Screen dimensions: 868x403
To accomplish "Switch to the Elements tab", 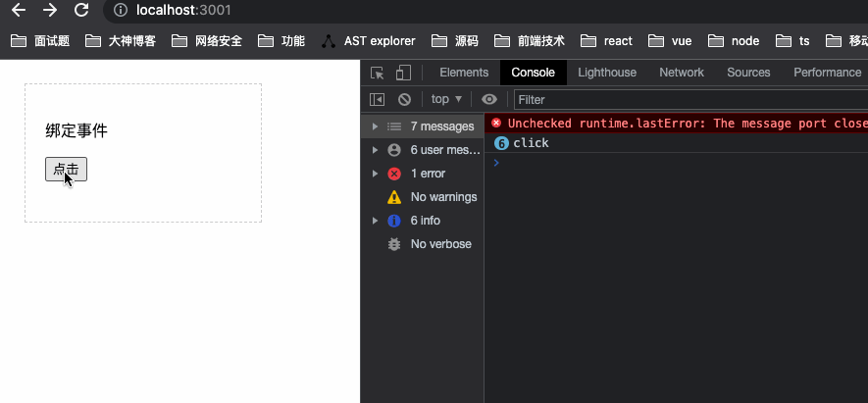I will click(x=464, y=73).
